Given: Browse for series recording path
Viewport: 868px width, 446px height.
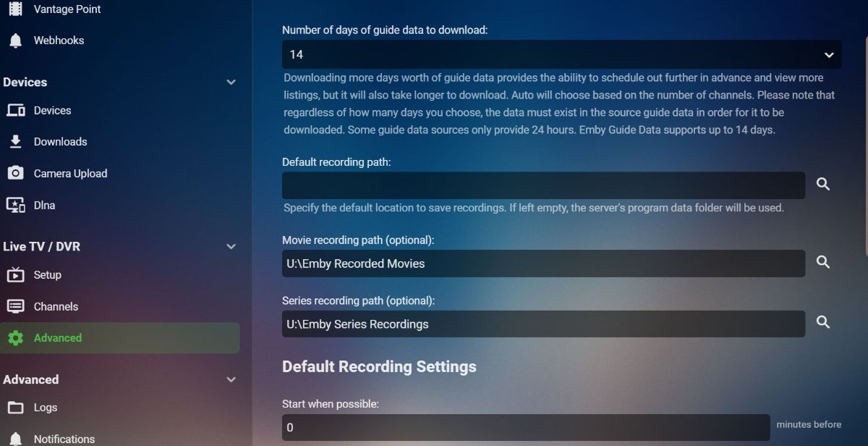Looking at the screenshot, I should [x=822, y=322].
